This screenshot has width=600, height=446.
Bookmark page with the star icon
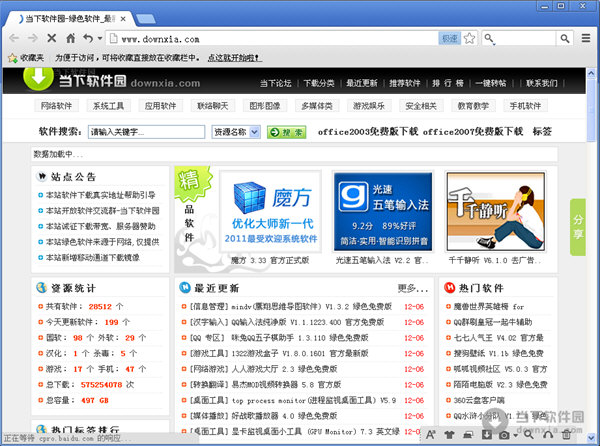pos(470,38)
